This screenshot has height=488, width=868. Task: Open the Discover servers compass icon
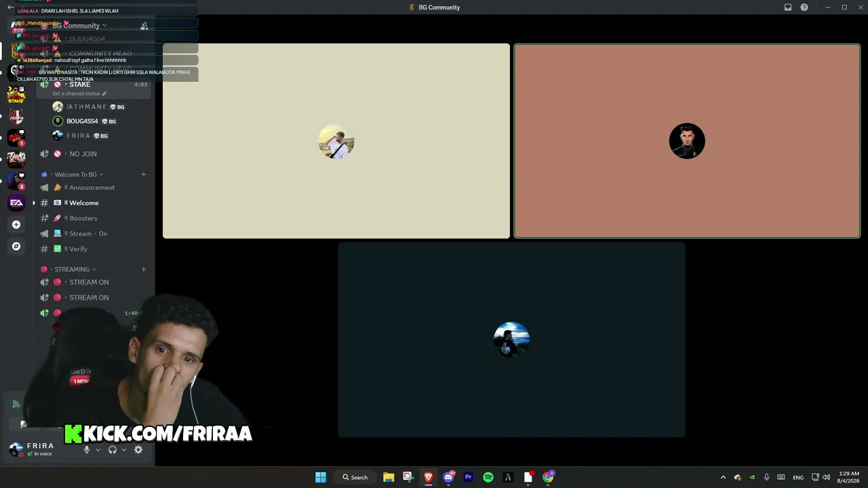16,246
